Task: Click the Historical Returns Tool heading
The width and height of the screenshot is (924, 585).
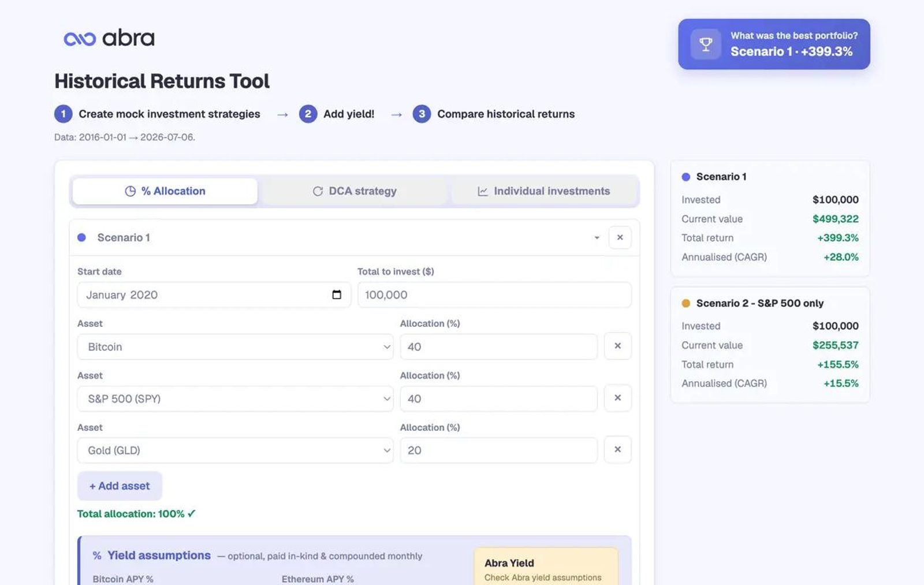Action: [x=162, y=81]
